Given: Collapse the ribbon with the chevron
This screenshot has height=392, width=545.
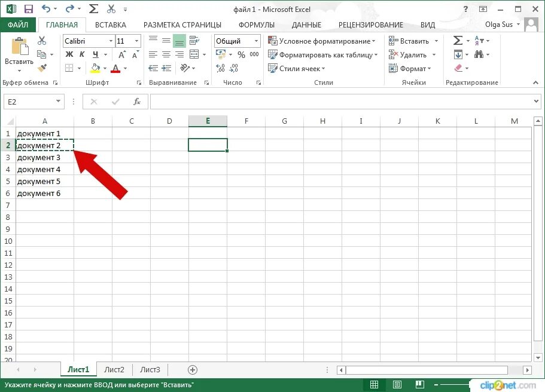Looking at the screenshot, I should tap(535, 82).
